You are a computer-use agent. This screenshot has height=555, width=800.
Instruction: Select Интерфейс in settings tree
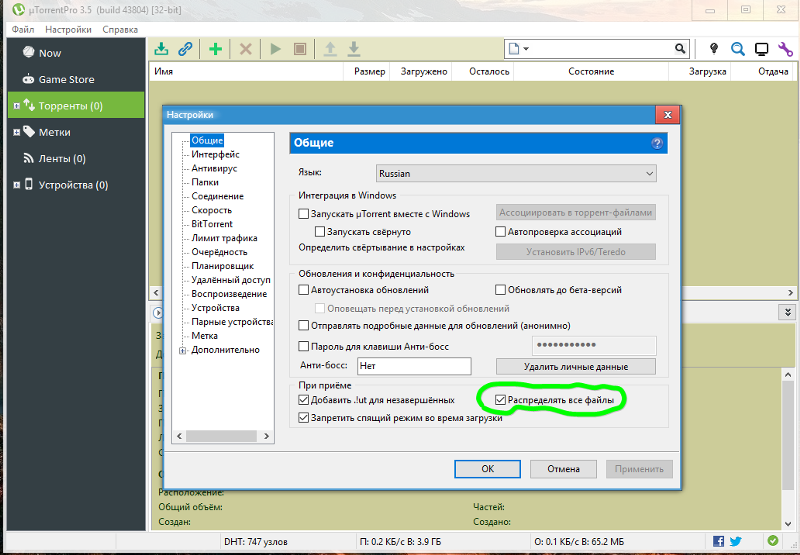pyautogui.click(x=215, y=154)
